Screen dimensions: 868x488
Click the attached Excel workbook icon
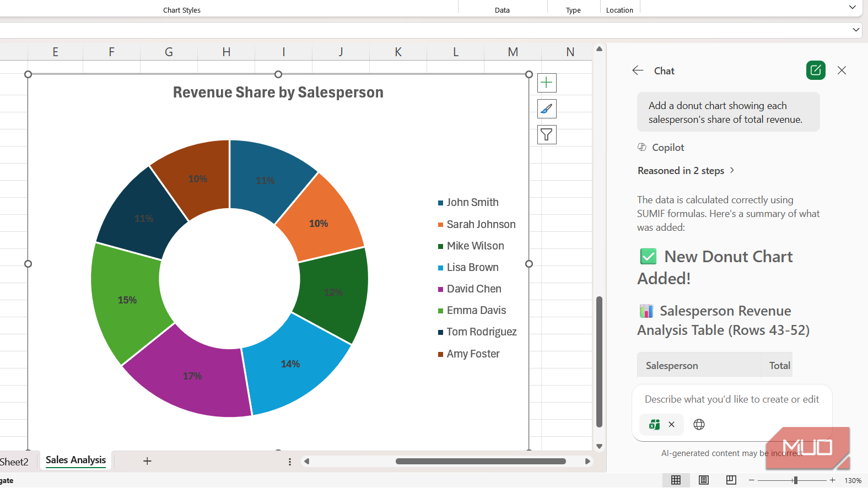tap(654, 425)
